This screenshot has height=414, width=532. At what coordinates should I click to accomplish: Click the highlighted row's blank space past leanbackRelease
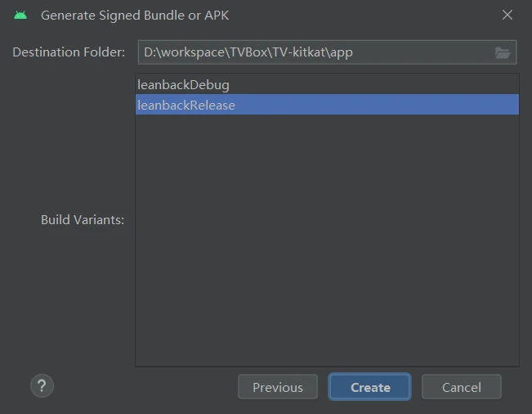(376, 105)
